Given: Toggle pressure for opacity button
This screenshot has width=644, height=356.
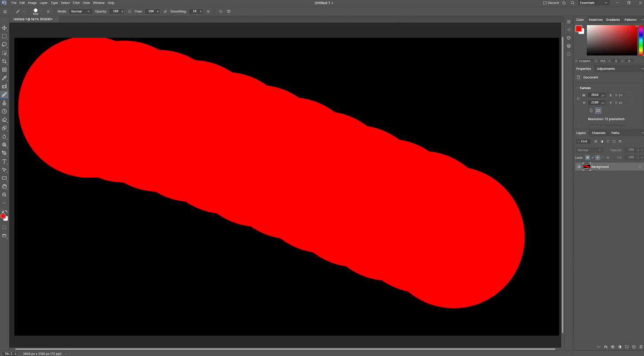Looking at the screenshot, I should pos(130,11).
